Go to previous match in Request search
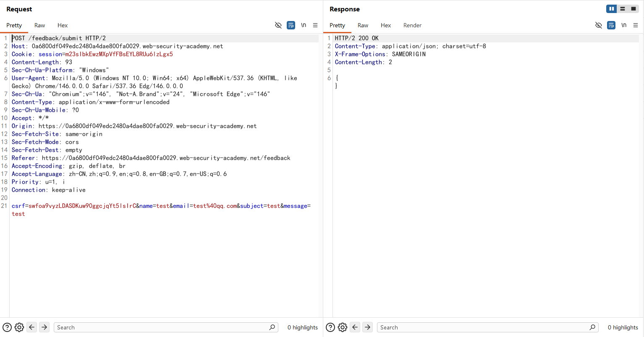 click(x=32, y=327)
